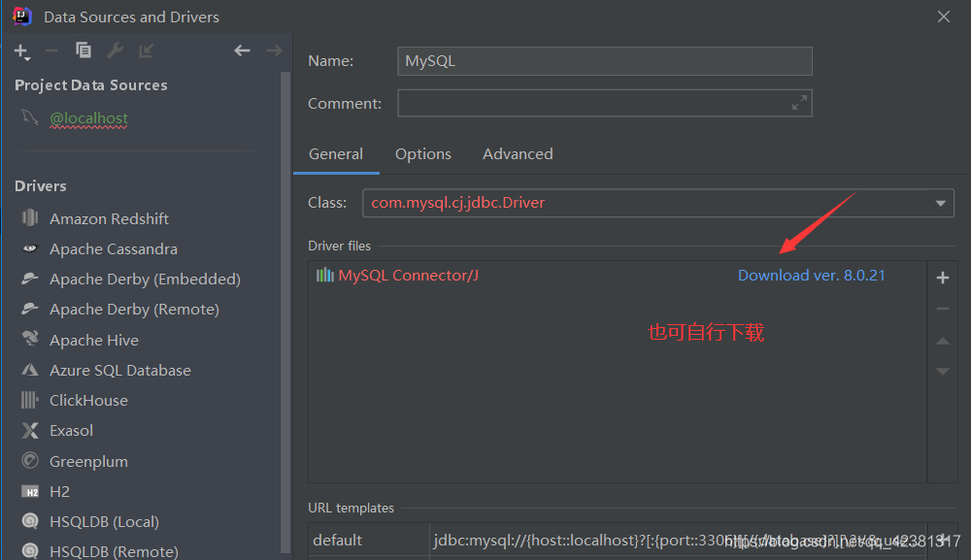Viewport: 971px width, 560px height.
Task: Add a driver file with plus button
Action: [x=943, y=278]
